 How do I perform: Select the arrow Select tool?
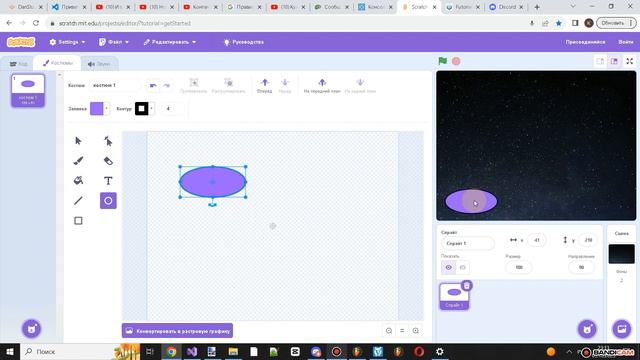[x=78, y=141]
